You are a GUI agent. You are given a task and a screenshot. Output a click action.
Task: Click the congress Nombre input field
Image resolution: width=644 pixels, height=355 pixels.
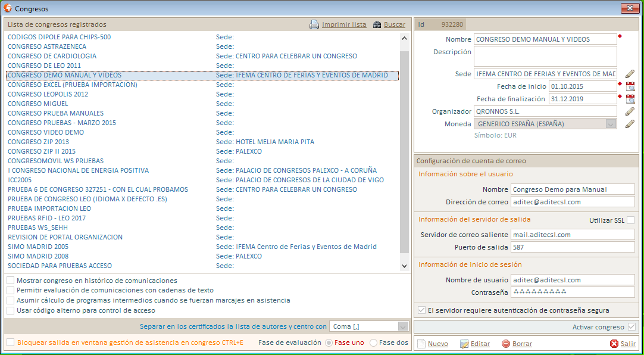point(545,39)
